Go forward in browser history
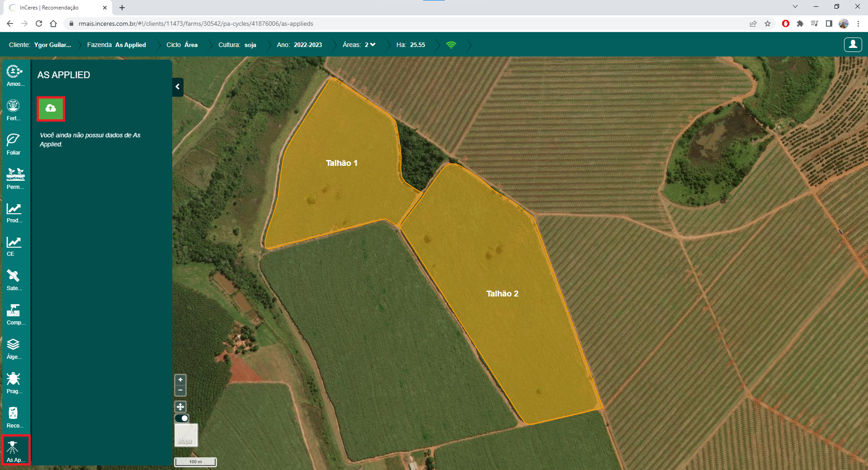 pyautogui.click(x=24, y=23)
